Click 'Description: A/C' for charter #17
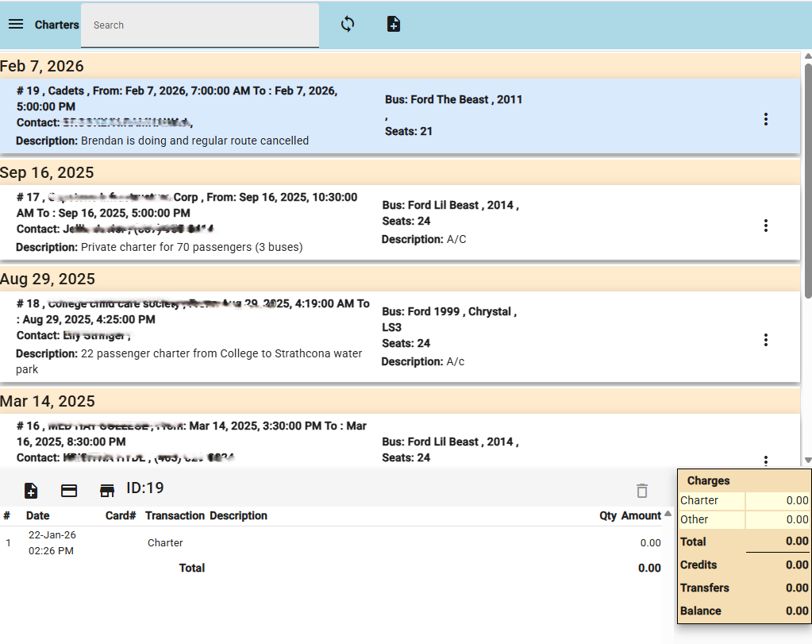The image size is (812, 644). coord(424,239)
